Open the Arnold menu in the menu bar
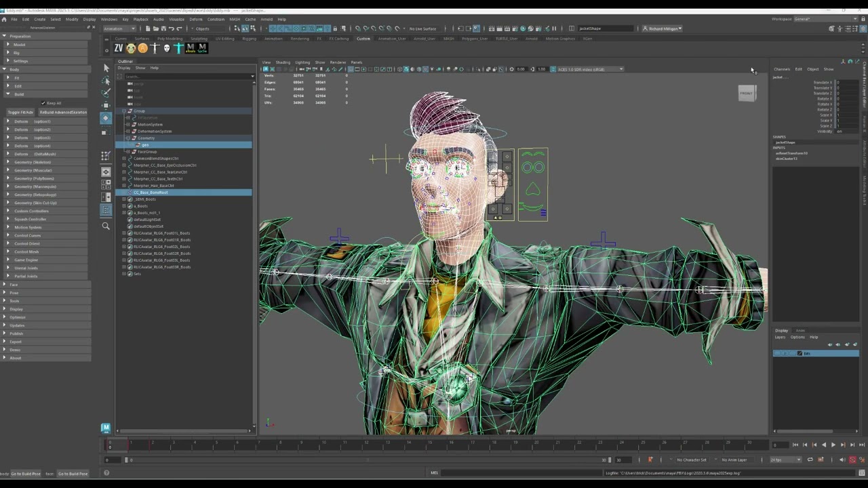 pos(267,19)
